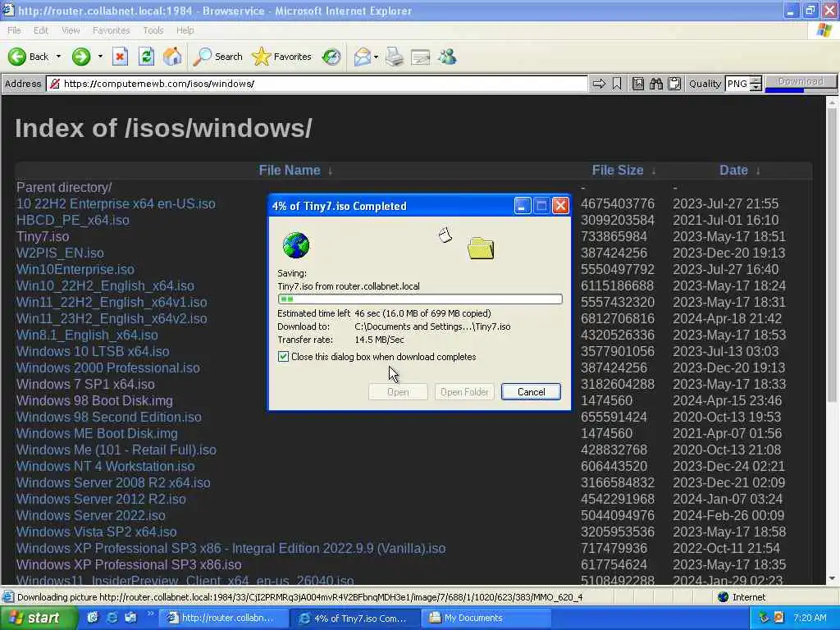This screenshot has width=840, height=630.
Task: Click the bookmark icon in Browservice bar
Action: coord(617,84)
